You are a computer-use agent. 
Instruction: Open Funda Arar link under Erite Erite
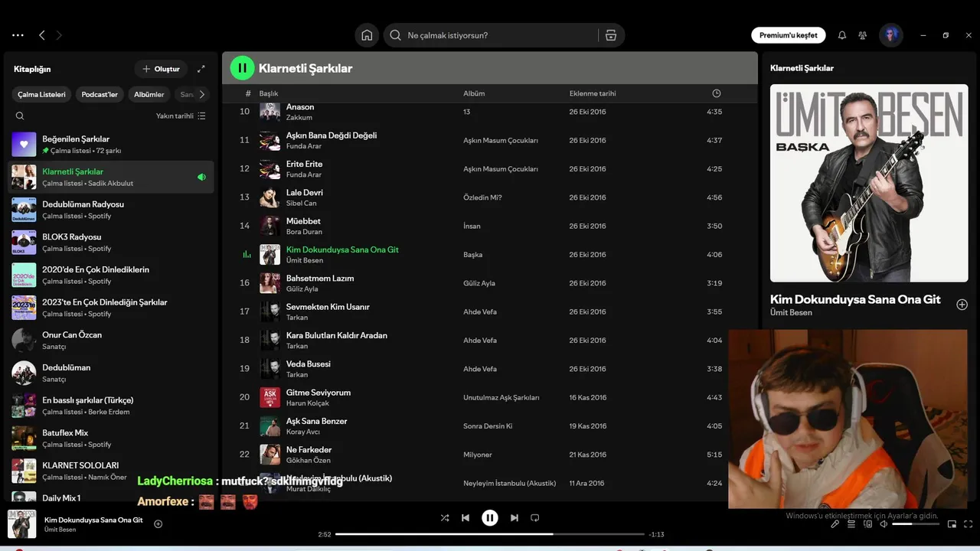pos(304,174)
